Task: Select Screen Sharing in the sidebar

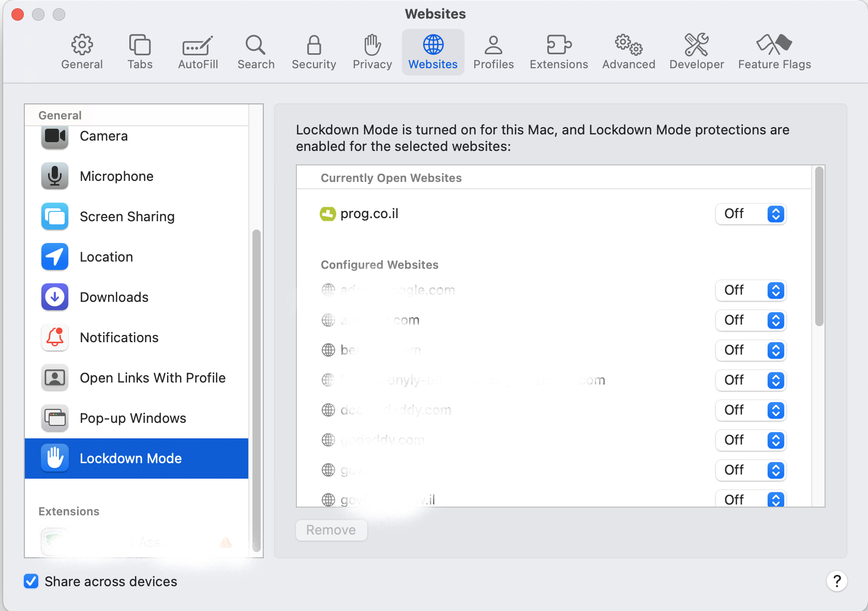Action: click(x=127, y=217)
